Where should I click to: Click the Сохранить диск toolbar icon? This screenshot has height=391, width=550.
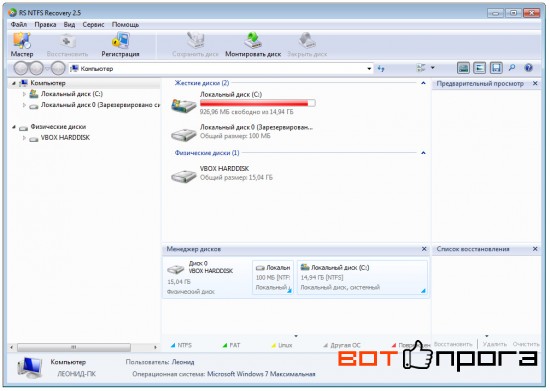[x=195, y=41]
